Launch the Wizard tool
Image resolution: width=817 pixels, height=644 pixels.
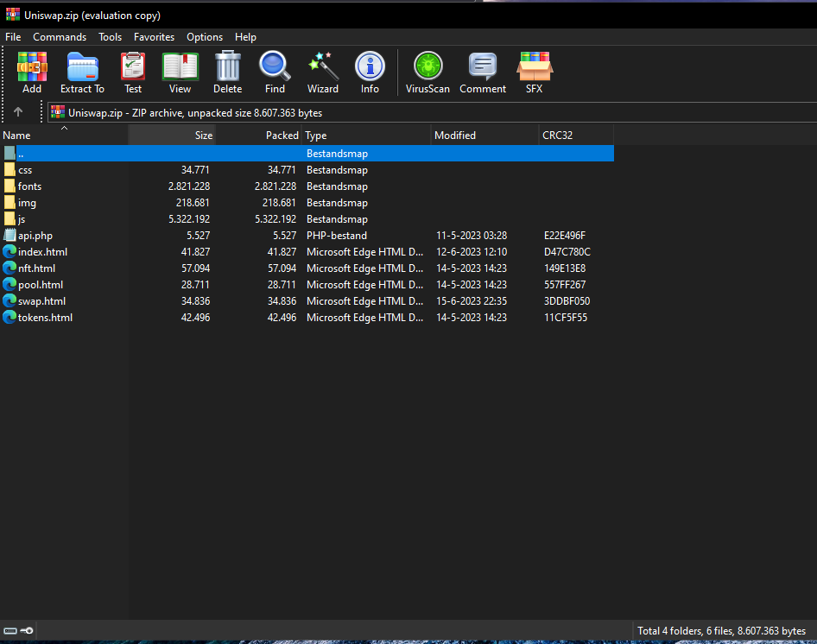tap(323, 73)
